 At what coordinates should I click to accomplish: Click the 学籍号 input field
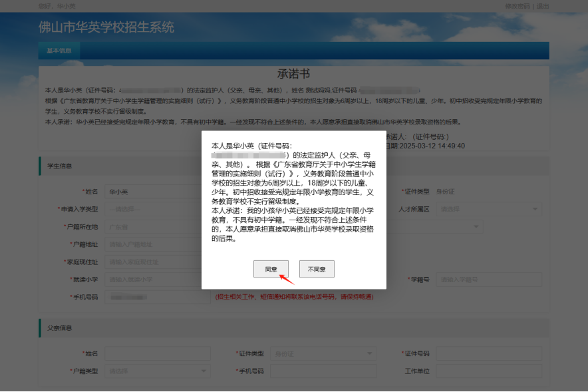(x=489, y=280)
